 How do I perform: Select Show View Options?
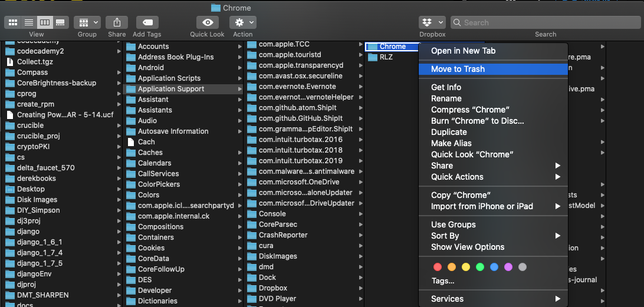coord(493,247)
